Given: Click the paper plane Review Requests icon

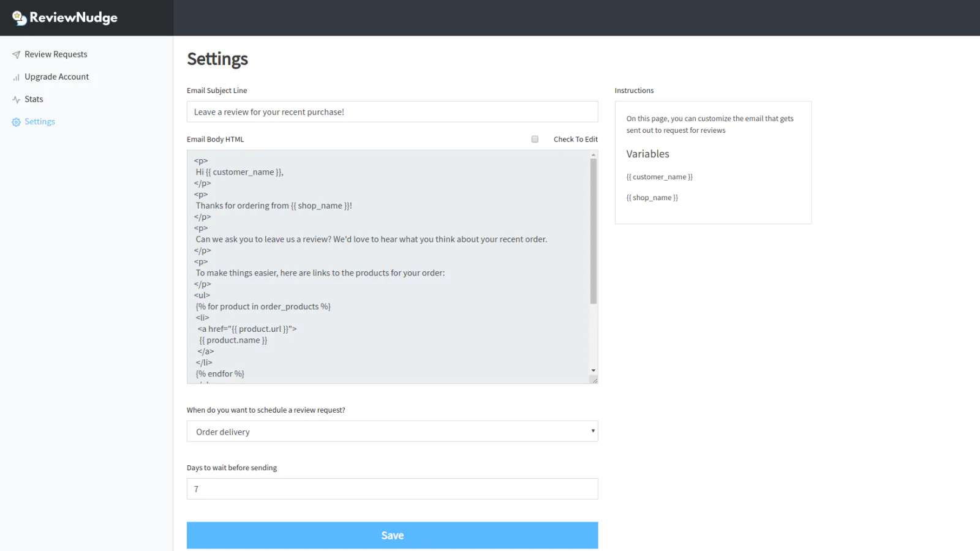Looking at the screenshot, I should point(16,54).
